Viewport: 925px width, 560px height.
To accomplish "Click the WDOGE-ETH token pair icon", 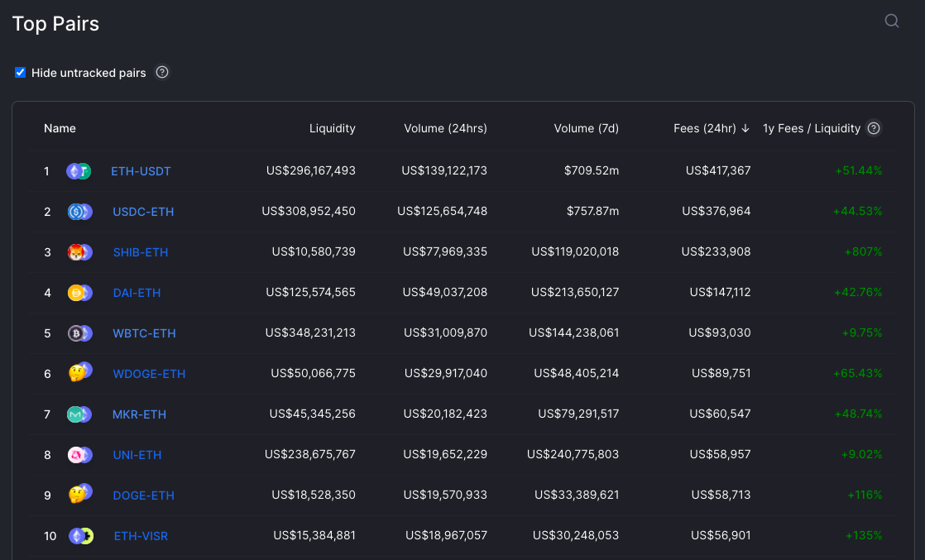I will 80,371.
